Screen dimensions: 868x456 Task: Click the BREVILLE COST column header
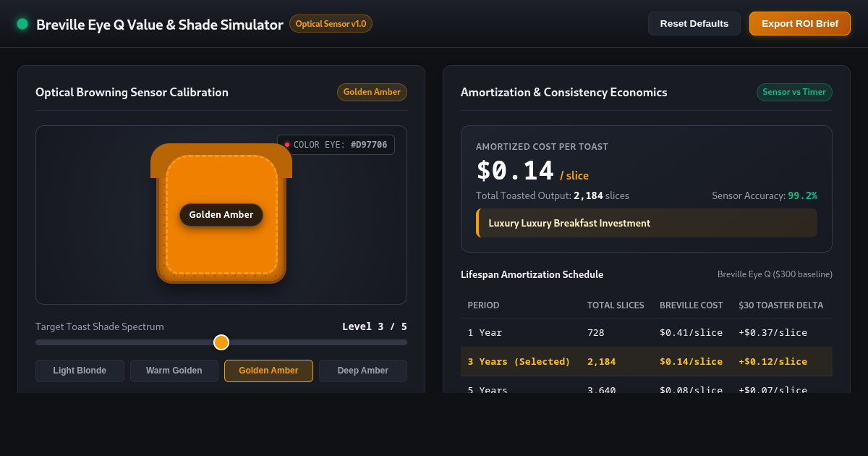pyautogui.click(x=692, y=305)
